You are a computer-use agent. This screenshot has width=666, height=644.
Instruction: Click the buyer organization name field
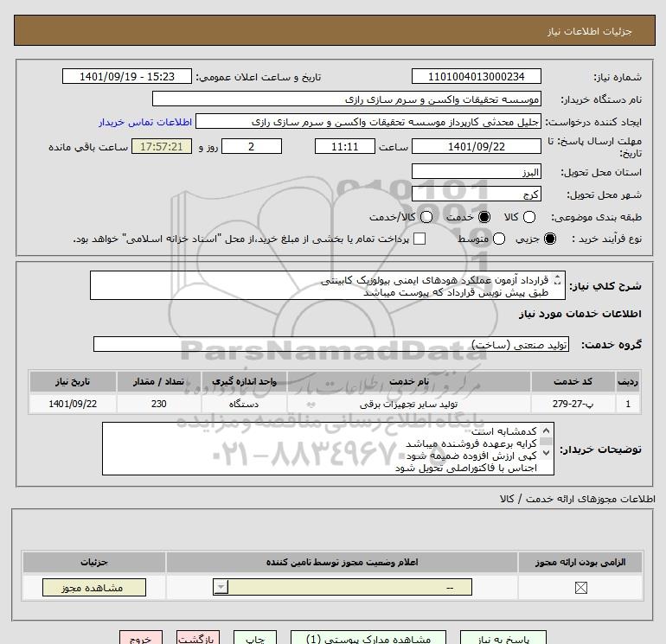click(x=347, y=99)
